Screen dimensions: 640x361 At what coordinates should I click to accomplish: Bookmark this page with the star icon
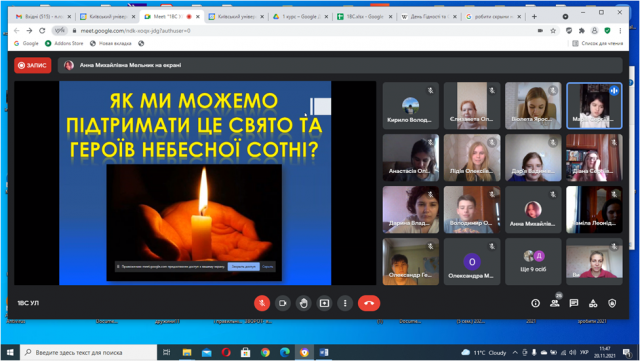[553, 31]
